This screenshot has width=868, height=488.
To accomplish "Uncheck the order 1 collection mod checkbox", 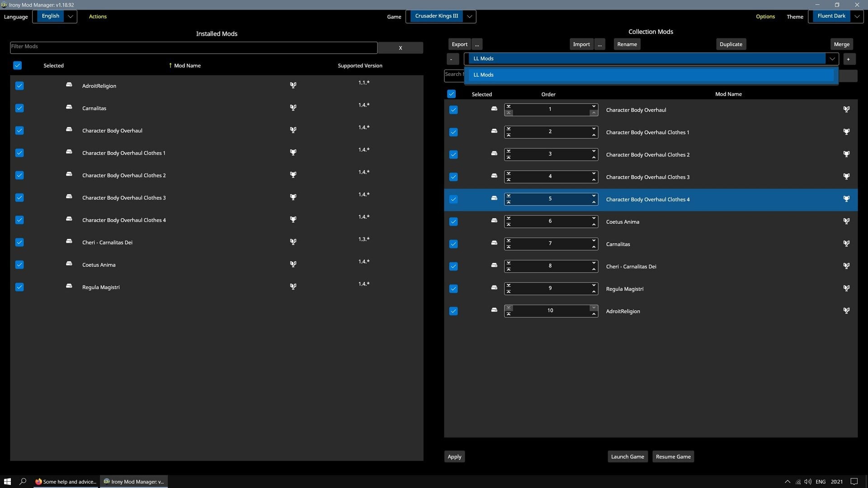I will (453, 110).
